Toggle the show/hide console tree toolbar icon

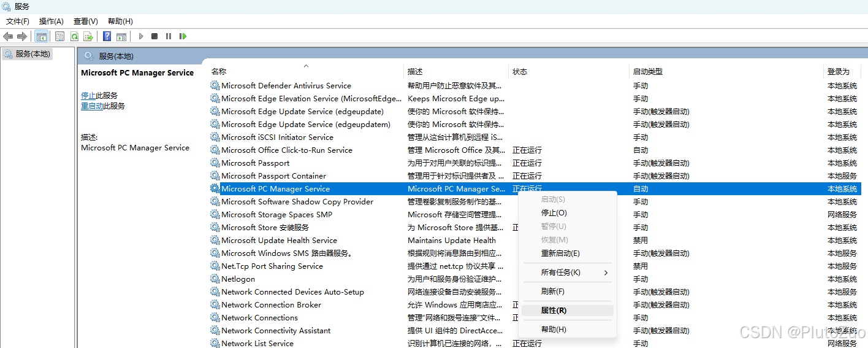coord(41,36)
